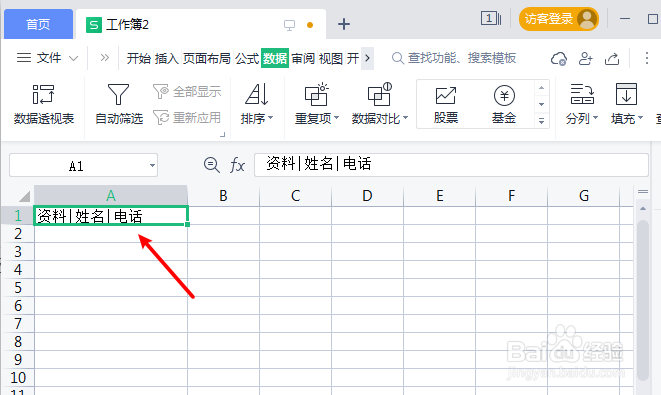
Task: Open File menu dropdown chevron
Action: coord(73,58)
